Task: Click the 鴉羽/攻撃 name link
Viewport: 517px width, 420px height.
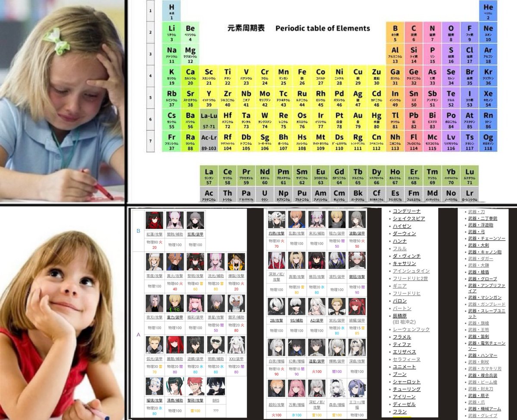Action: pyautogui.click(x=317, y=278)
